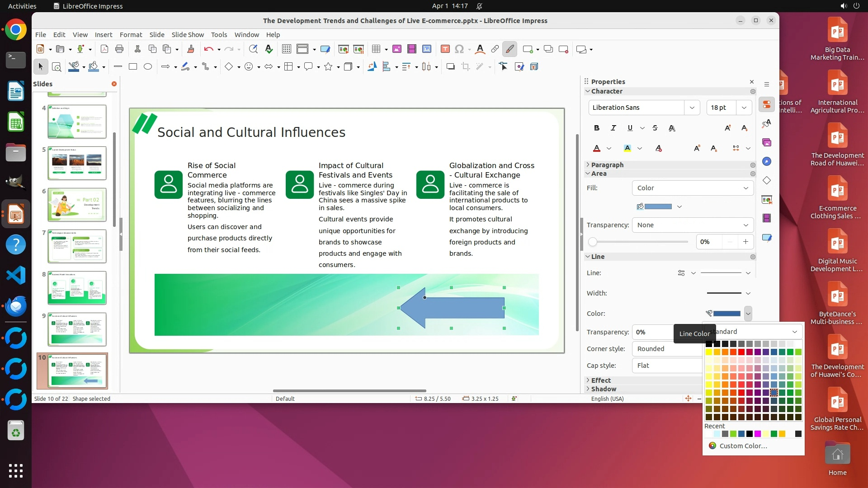Click the Insert Text Box icon
The width and height of the screenshot is (868, 488).
445,49
